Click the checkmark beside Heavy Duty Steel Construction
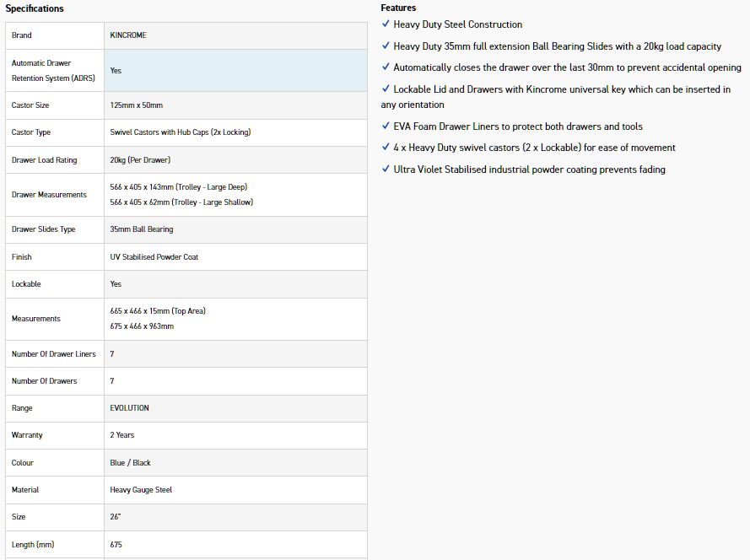 [386, 24]
